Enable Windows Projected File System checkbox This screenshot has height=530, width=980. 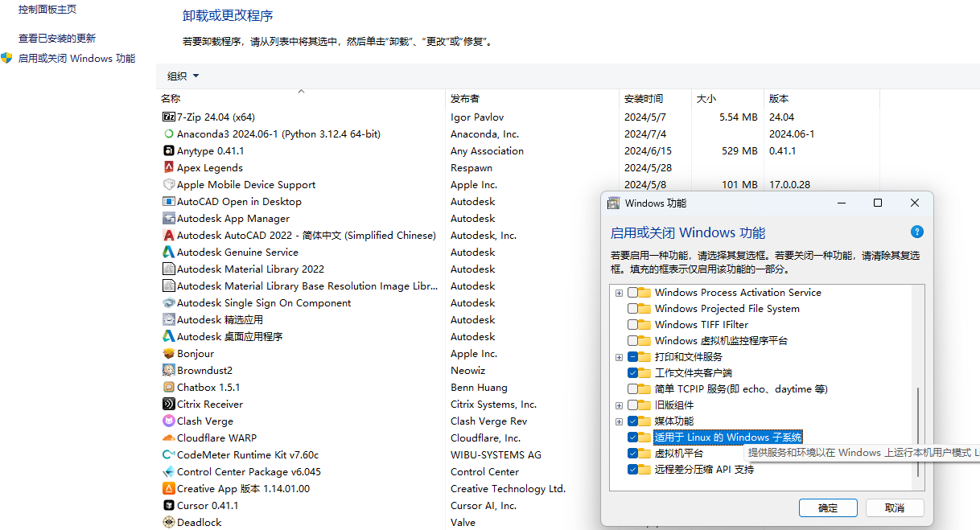[633, 309]
